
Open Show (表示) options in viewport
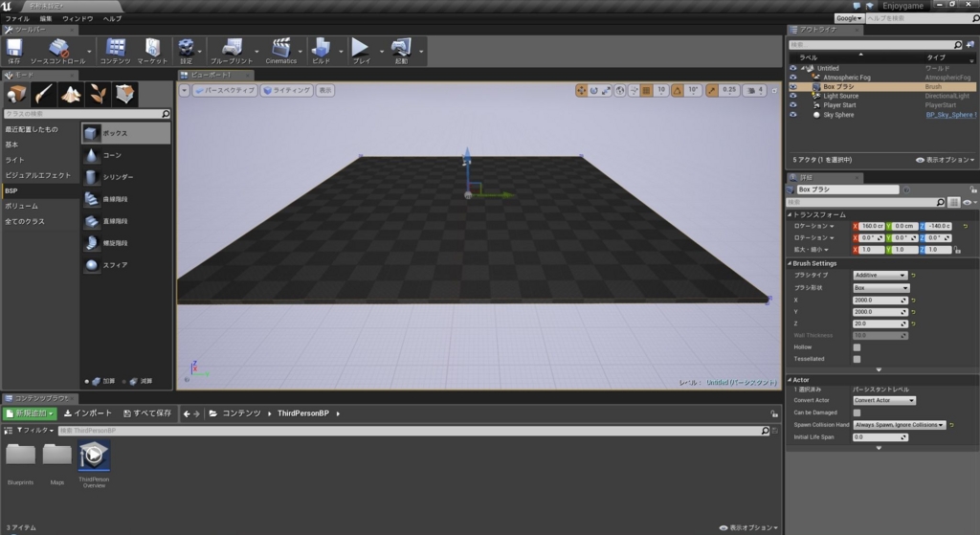click(x=325, y=91)
